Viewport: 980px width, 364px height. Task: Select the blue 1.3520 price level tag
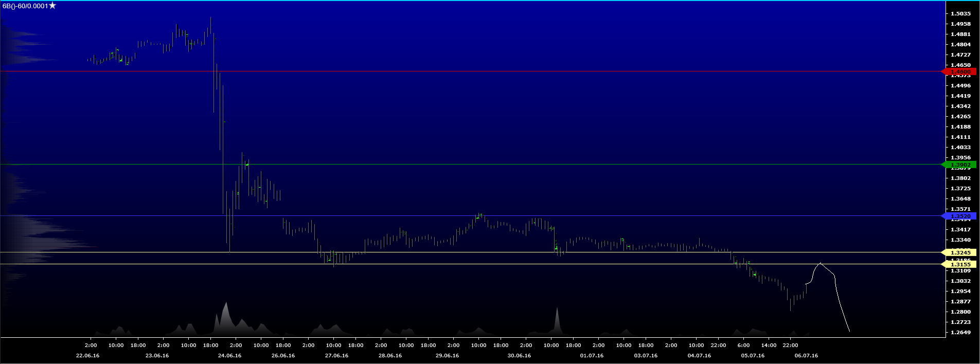point(959,216)
